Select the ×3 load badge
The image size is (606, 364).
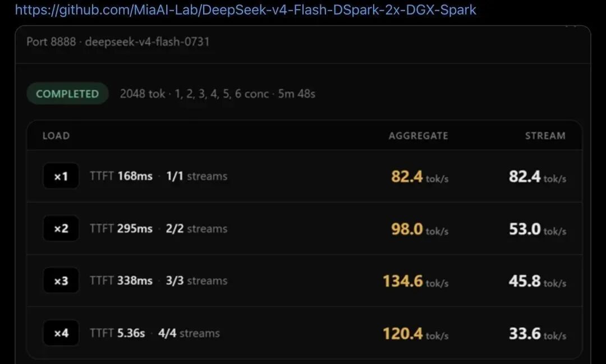61,280
